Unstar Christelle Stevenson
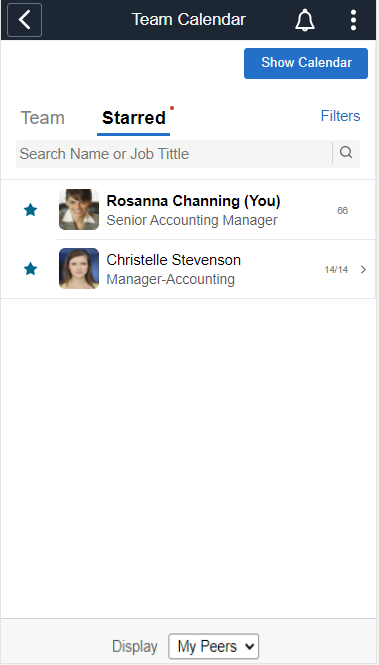 [31, 269]
